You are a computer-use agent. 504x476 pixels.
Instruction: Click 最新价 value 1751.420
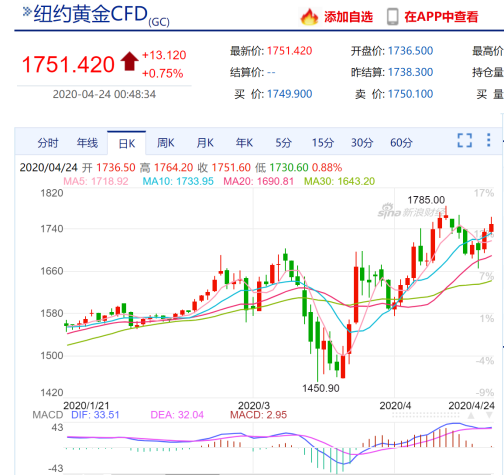point(289,51)
